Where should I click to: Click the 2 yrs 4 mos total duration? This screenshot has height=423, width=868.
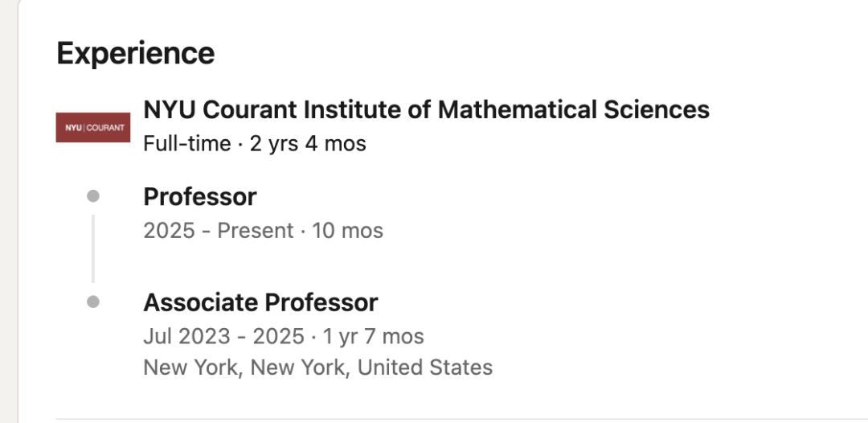tap(308, 144)
